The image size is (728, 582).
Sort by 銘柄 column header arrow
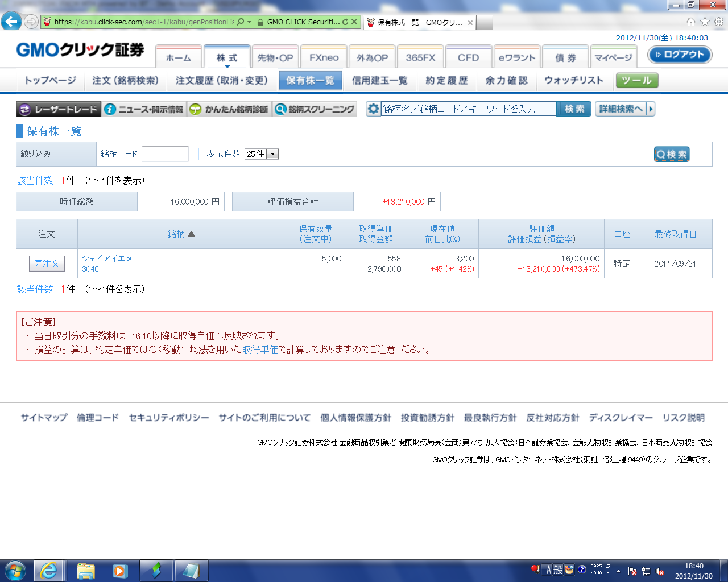coord(191,234)
